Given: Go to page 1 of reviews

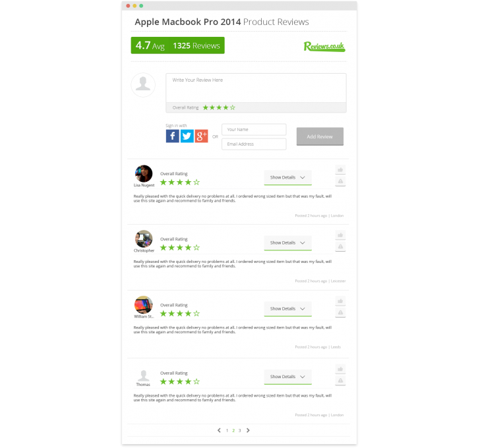Looking at the screenshot, I should click(x=227, y=430).
